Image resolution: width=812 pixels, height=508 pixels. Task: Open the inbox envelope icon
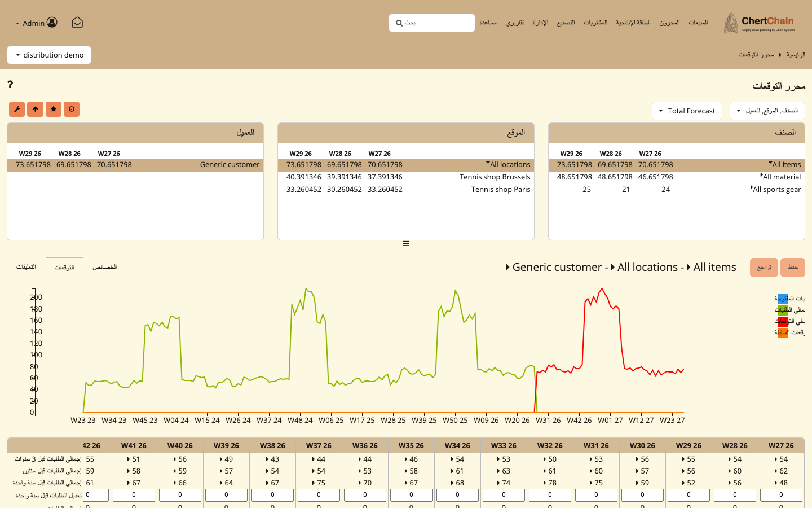pyautogui.click(x=77, y=23)
